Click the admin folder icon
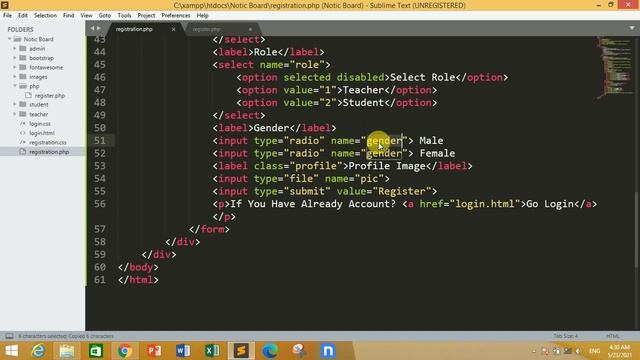Viewport: 640px width, 360px height. tap(23, 48)
